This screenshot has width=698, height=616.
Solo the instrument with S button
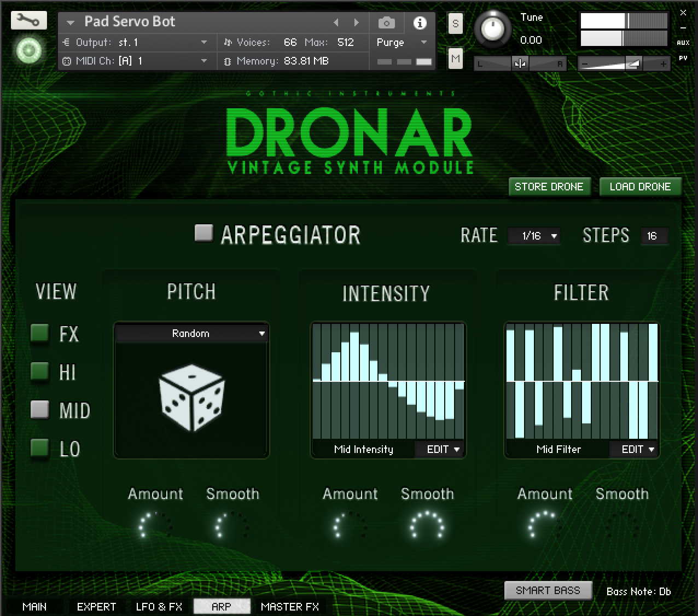click(455, 24)
